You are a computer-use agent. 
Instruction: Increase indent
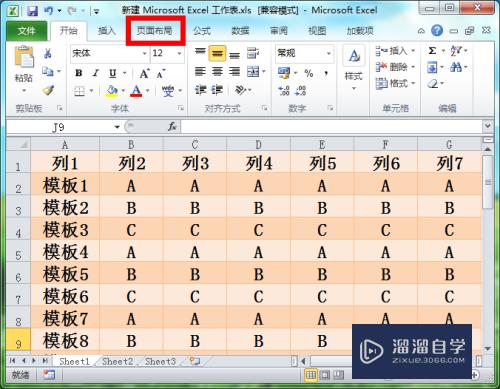[x=217, y=90]
